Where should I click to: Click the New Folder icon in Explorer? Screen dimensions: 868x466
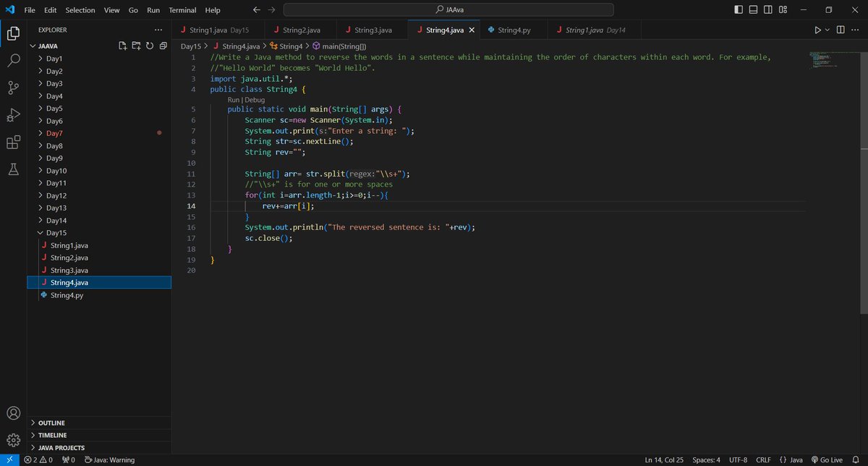136,46
